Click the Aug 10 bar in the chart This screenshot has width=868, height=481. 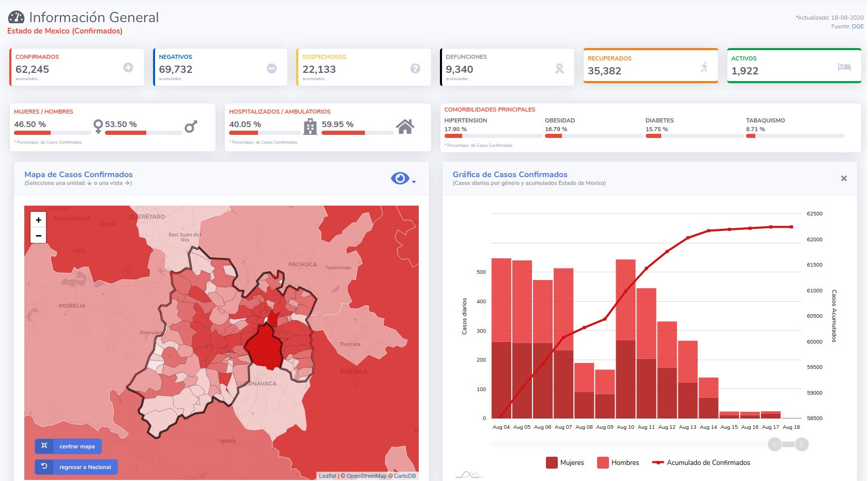click(626, 339)
